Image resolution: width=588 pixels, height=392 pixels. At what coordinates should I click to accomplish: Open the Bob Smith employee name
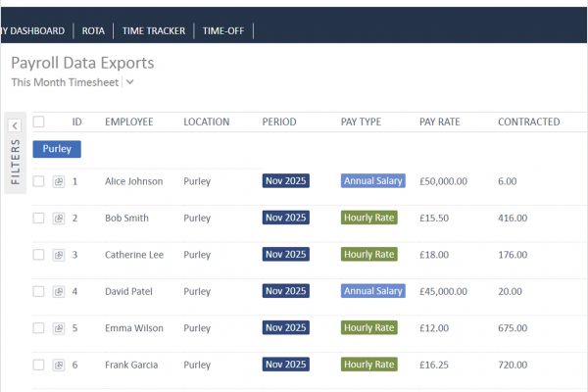[x=126, y=218]
